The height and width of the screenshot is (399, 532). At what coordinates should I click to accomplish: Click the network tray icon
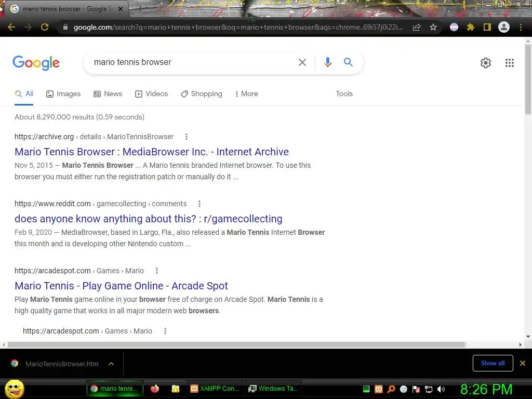pyautogui.click(x=429, y=389)
